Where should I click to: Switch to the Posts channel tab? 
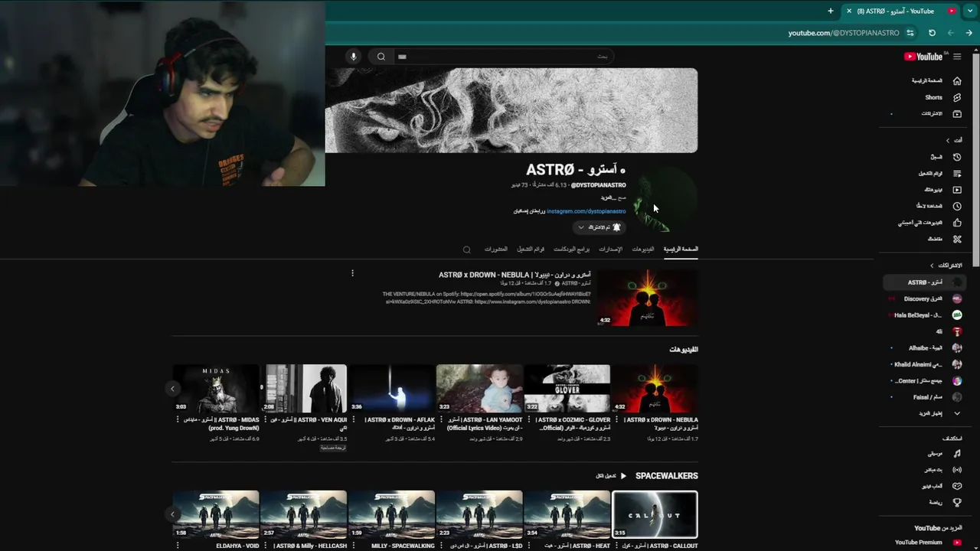(x=496, y=249)
